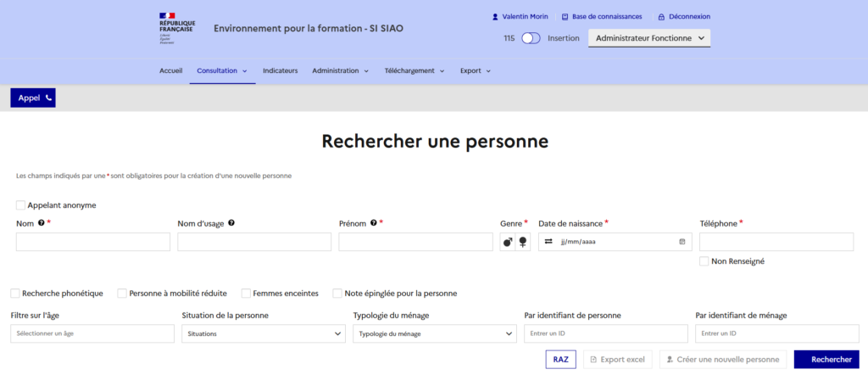Click the Appel phone button
The width and height of the screenshot is (868, 375).
(x=33, y=98)
